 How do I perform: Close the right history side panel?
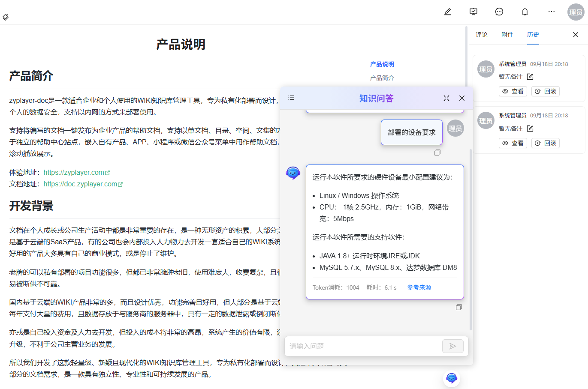(576, 35)
